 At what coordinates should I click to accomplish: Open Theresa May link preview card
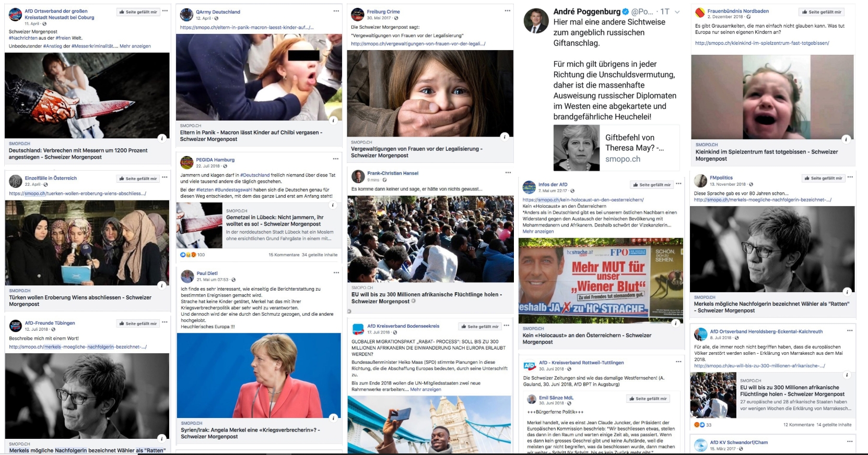click(x=617, y=148)
